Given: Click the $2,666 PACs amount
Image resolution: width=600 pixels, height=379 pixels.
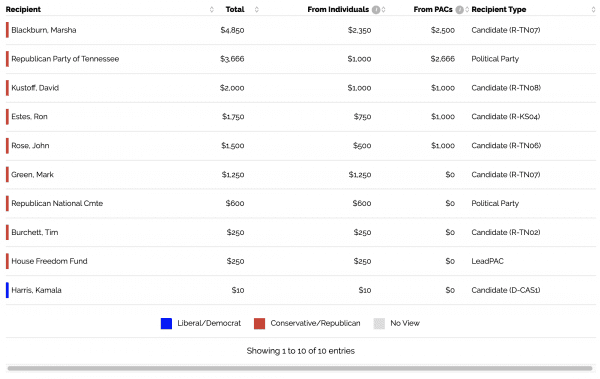Looking at the screenshot, I should 443,59.
